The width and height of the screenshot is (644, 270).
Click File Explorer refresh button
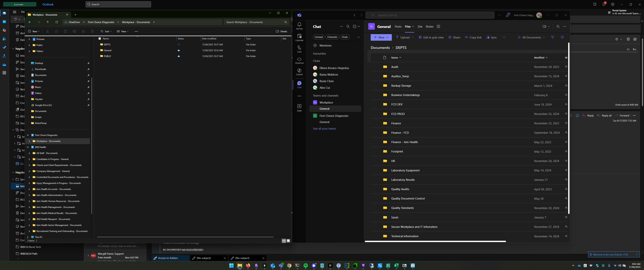(x=57, y=22)
